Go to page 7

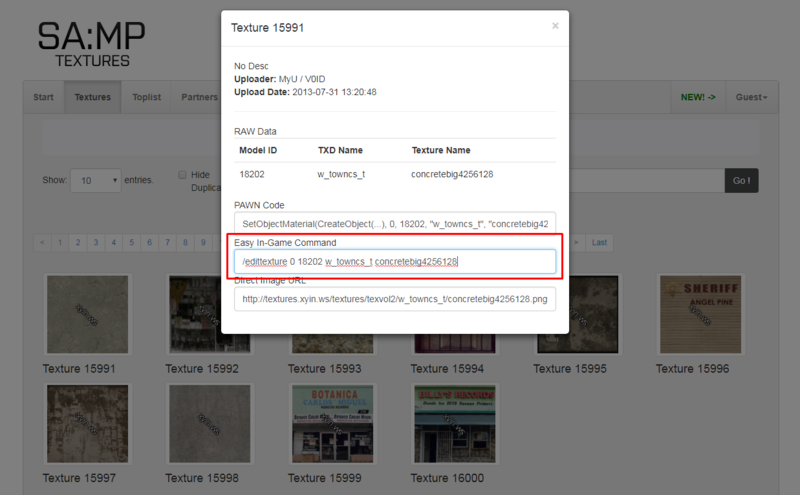tap(167, 242)
